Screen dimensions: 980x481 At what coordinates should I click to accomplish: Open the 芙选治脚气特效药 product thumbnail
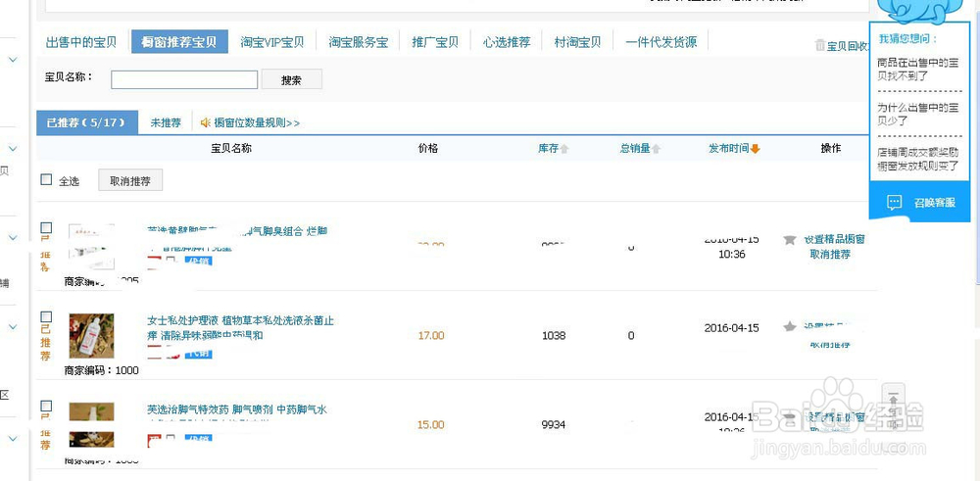[91, 425]
